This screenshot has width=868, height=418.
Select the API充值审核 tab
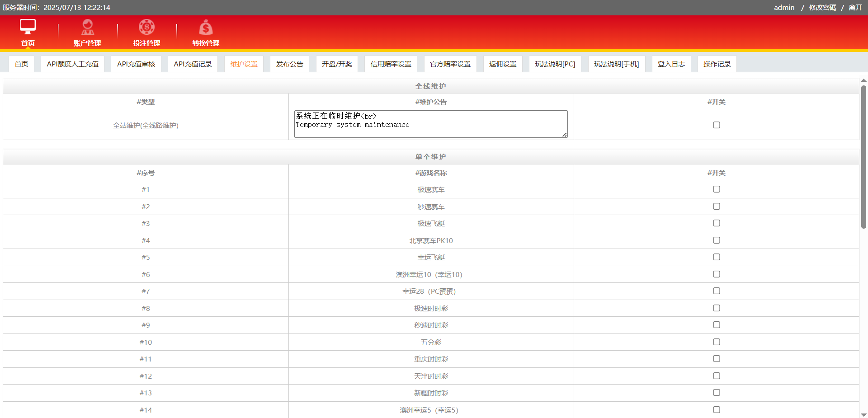(136, 64)
